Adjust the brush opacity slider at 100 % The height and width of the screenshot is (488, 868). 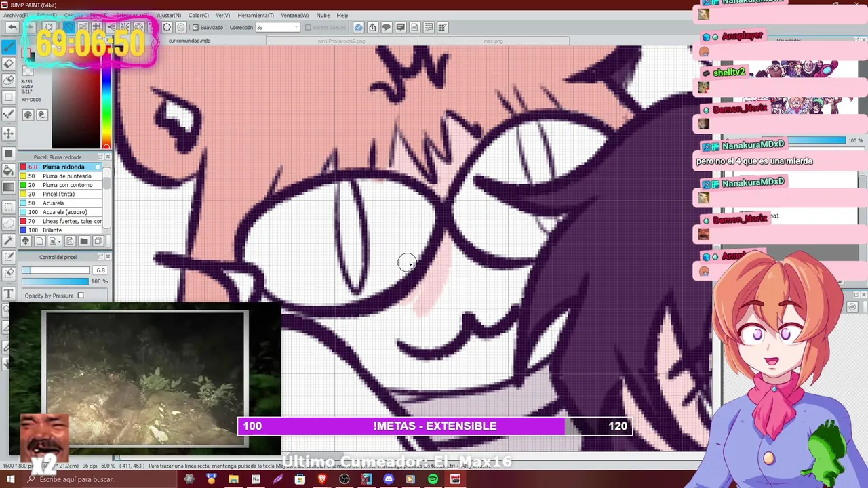(56, 281)
